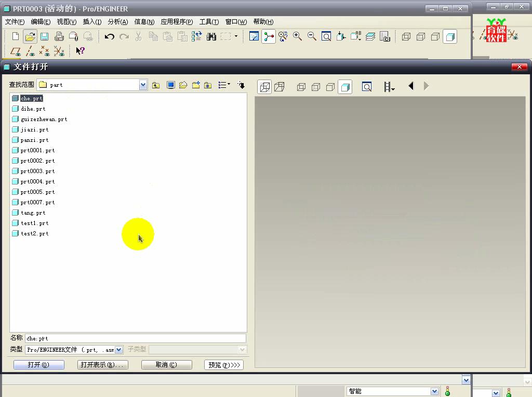The image size is (532, 397).
Task: Select Hidden line display in main toolbar
Action: [421, 36]
